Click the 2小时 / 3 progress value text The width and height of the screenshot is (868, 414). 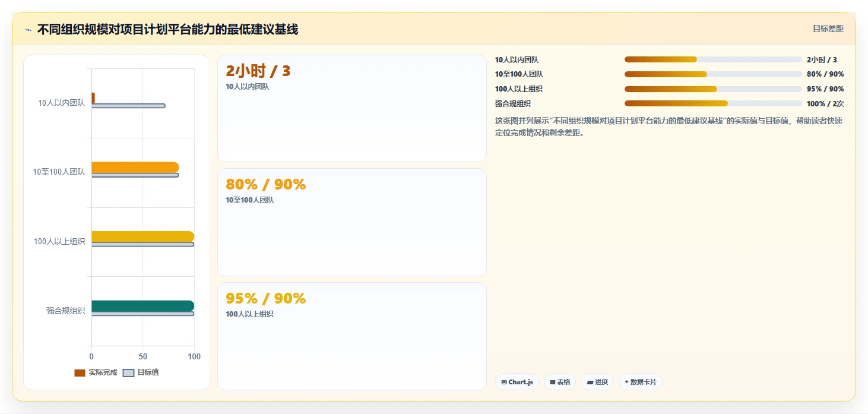pyautogui.click(x=822, y=59)
